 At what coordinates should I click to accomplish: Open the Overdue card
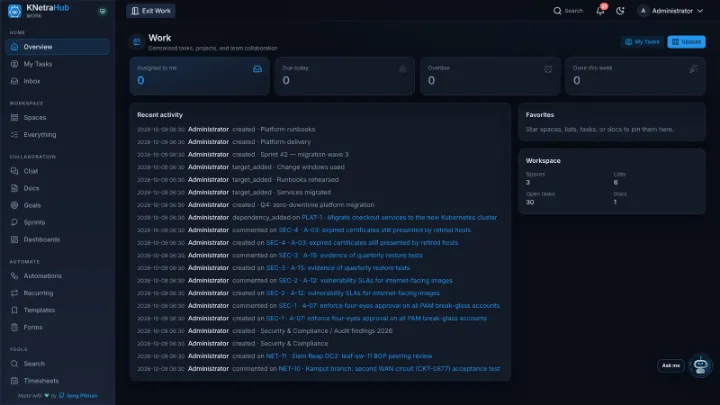[490, 76]
